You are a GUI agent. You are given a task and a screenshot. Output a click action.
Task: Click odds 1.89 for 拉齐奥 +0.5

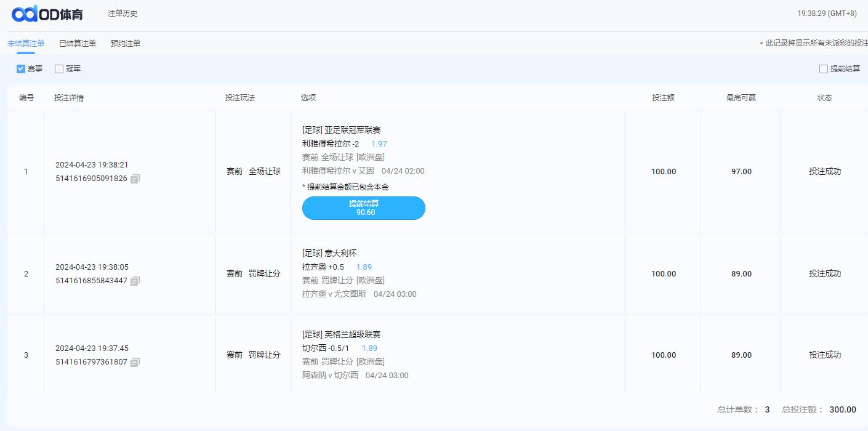tap(364, 267)
